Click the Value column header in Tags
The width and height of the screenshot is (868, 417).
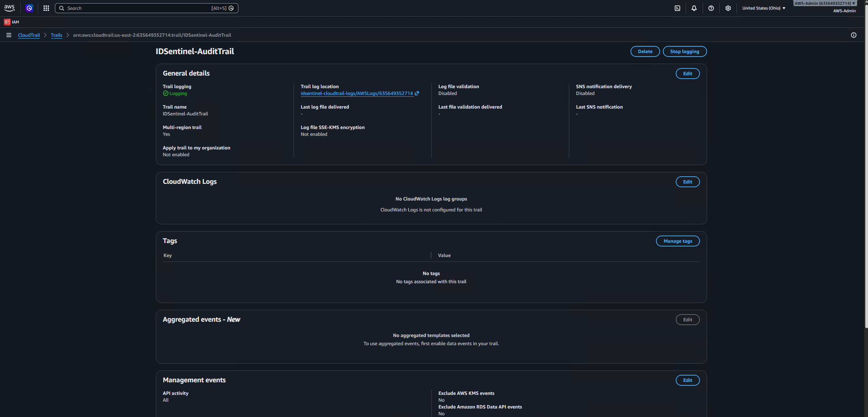[444, 255]
